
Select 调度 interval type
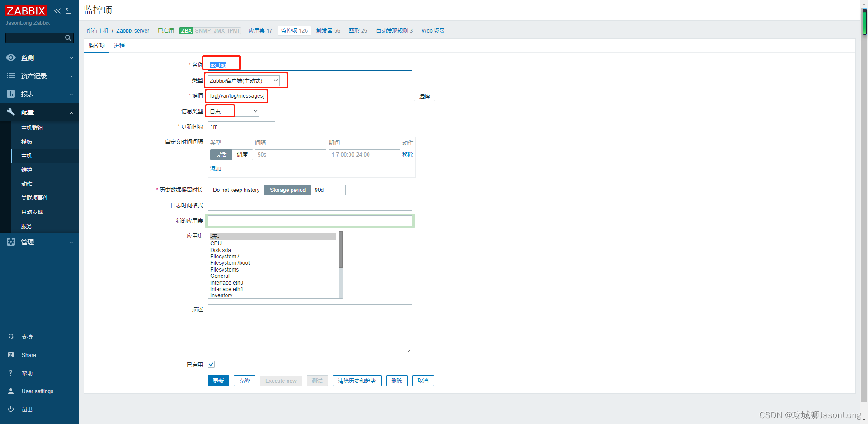[x=242, y=155]
